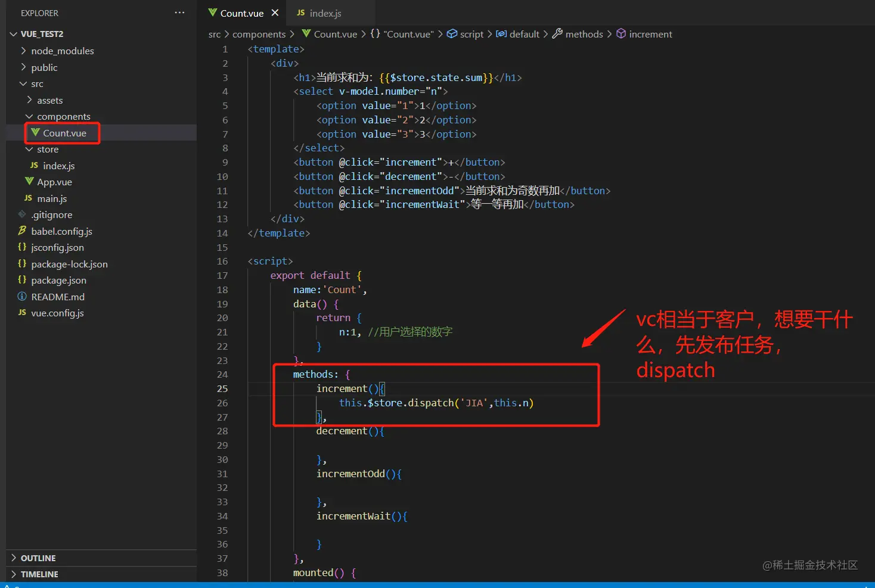Screen dimensions: 875x588
Task: Click the "incrementWait(){" method definition line
Action: [x=362, y=516]
